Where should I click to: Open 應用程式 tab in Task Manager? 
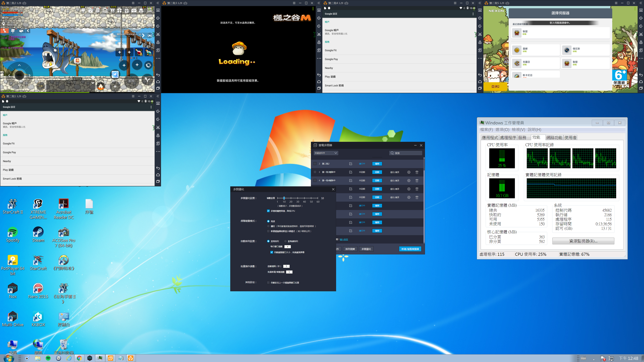coord(490,137)
